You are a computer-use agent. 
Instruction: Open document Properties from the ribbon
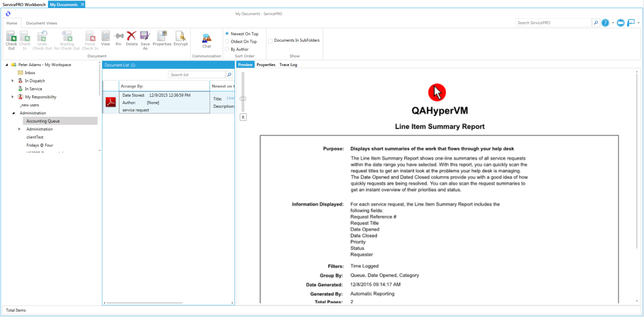click(162, 36)
